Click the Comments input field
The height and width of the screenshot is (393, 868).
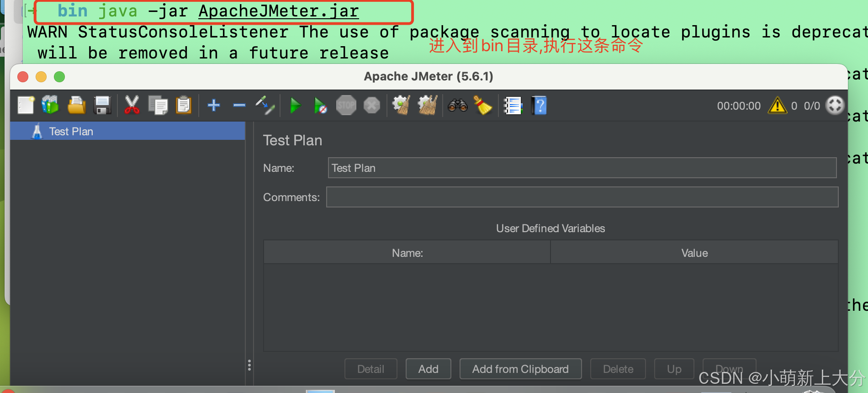582,197
